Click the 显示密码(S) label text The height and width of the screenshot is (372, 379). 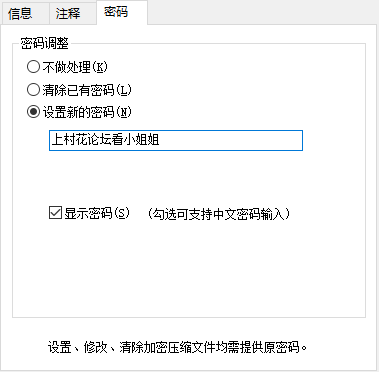tap(97, 213)
